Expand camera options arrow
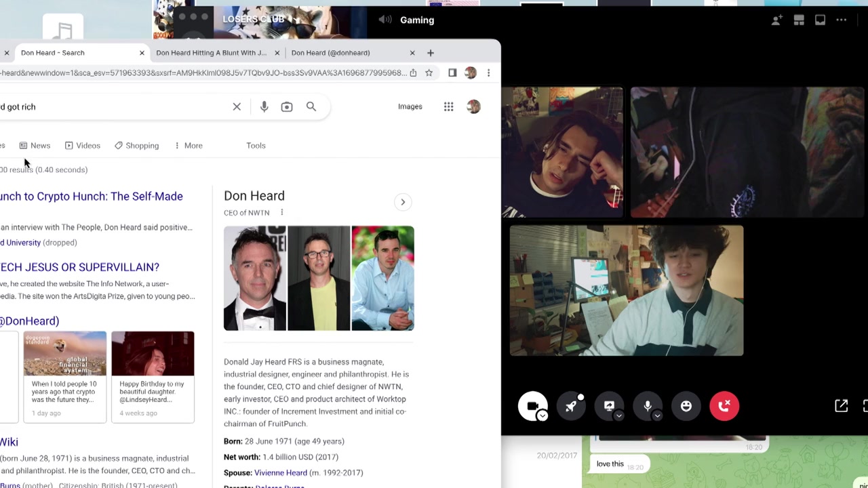 542,415
